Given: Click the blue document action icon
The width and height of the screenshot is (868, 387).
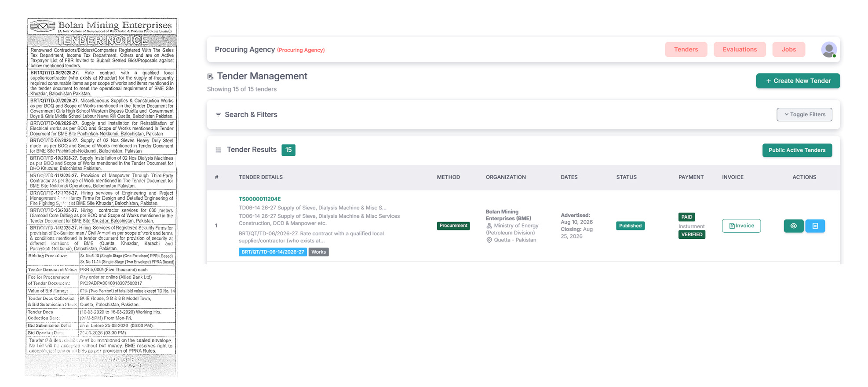Looking at the screenshot, I should point(815,226).
